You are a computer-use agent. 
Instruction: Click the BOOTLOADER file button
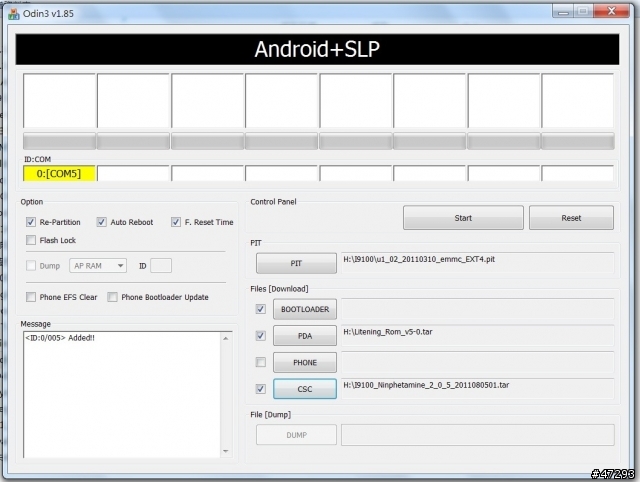coord(305,309)
